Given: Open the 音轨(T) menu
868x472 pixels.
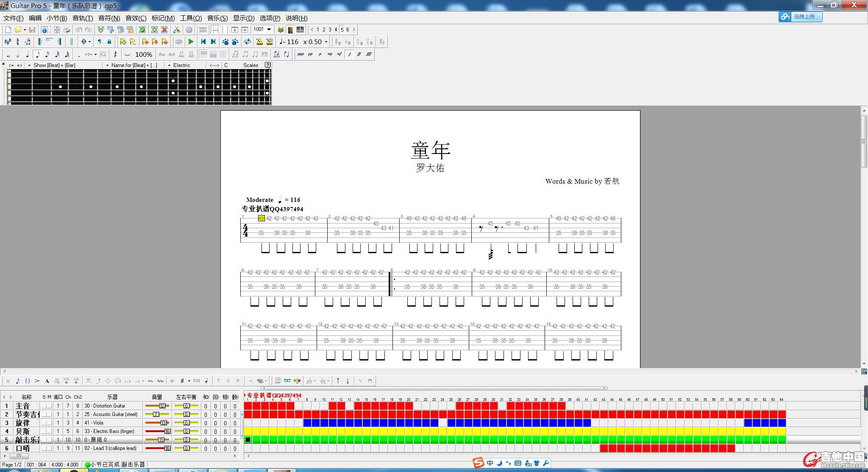Looking at the screenshot, I should (x=82, y=18).
